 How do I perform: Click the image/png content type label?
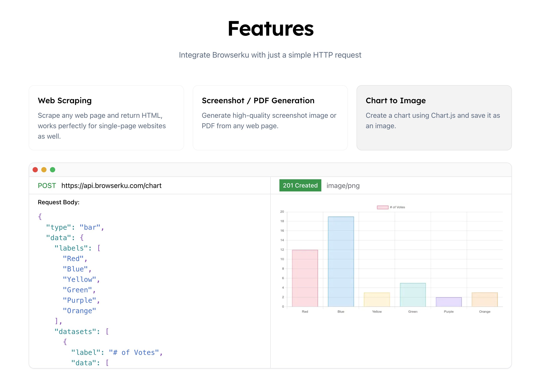tap(343, 185)
